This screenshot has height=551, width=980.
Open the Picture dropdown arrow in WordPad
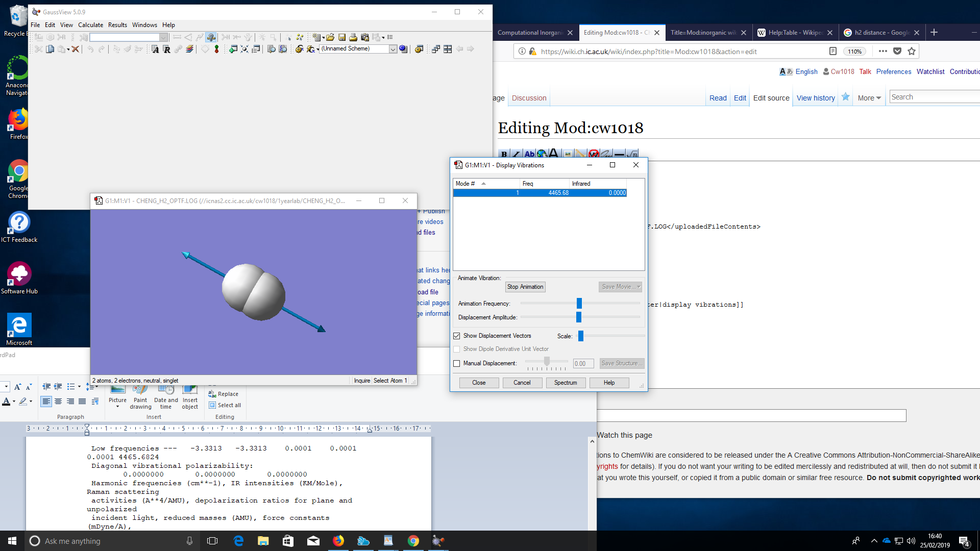coord(117,407)
